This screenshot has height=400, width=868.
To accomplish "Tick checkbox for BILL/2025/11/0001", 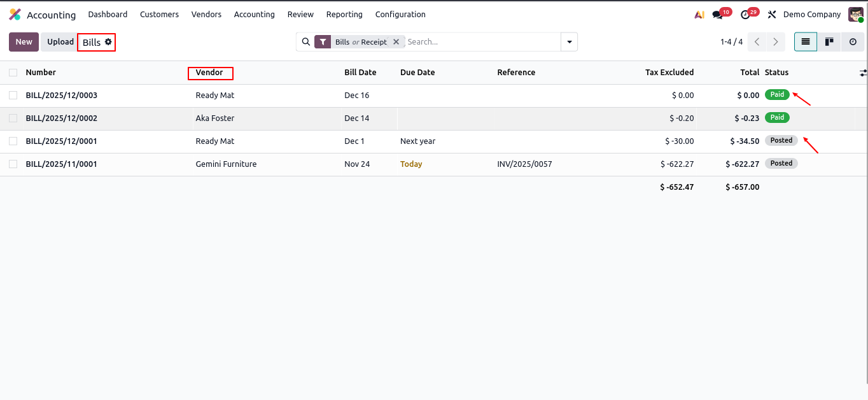I will pyautogui.click(x=13, y=164).
